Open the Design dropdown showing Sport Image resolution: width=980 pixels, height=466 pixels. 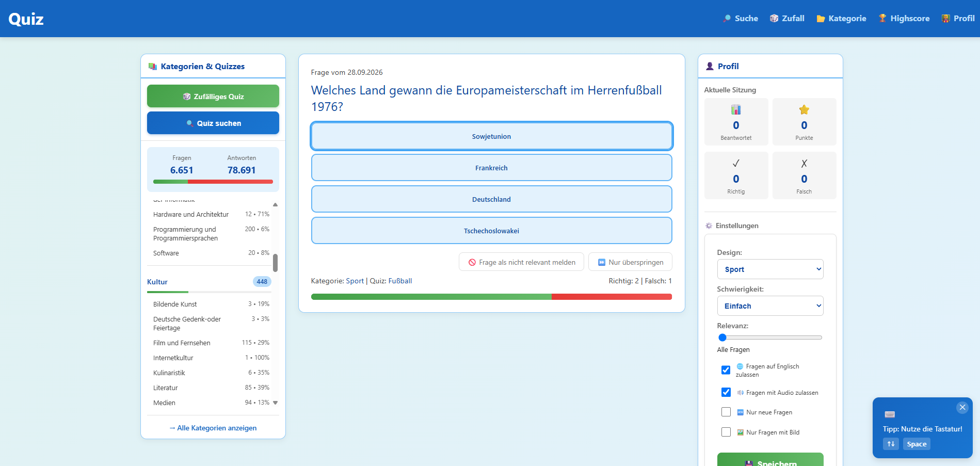[x=770, y=269]
